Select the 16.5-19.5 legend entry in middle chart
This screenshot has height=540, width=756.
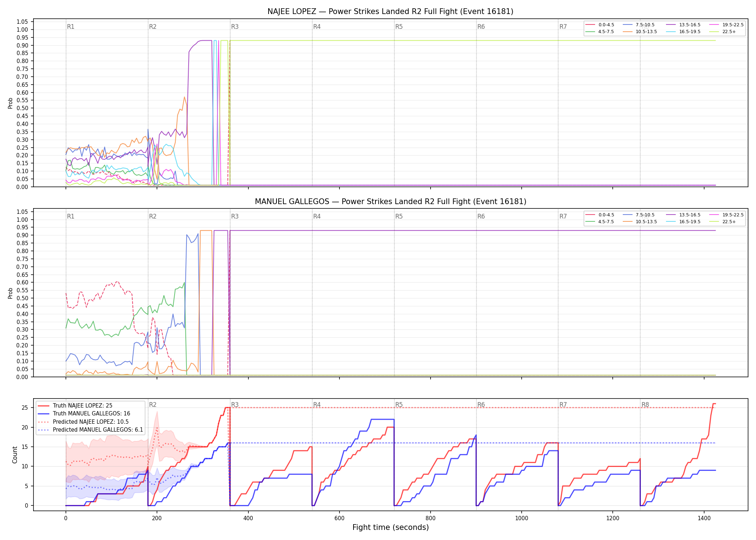(683, 222)
